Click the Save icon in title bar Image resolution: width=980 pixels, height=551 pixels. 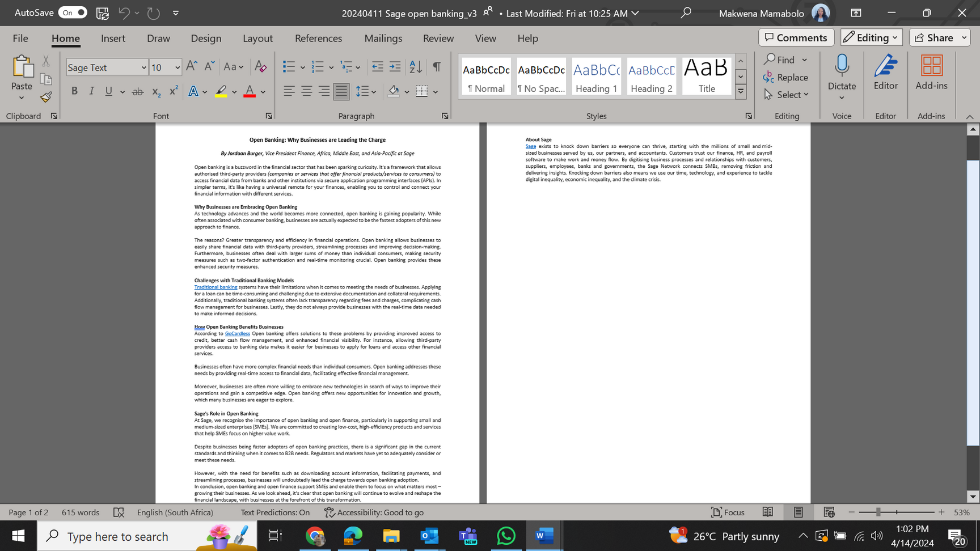pos(103,13)
